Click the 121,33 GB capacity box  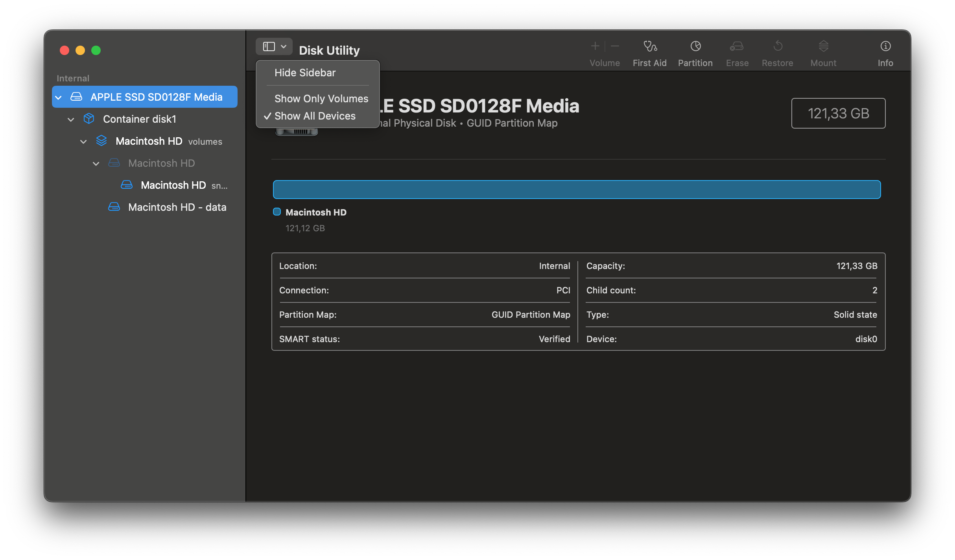coord(838,113)
